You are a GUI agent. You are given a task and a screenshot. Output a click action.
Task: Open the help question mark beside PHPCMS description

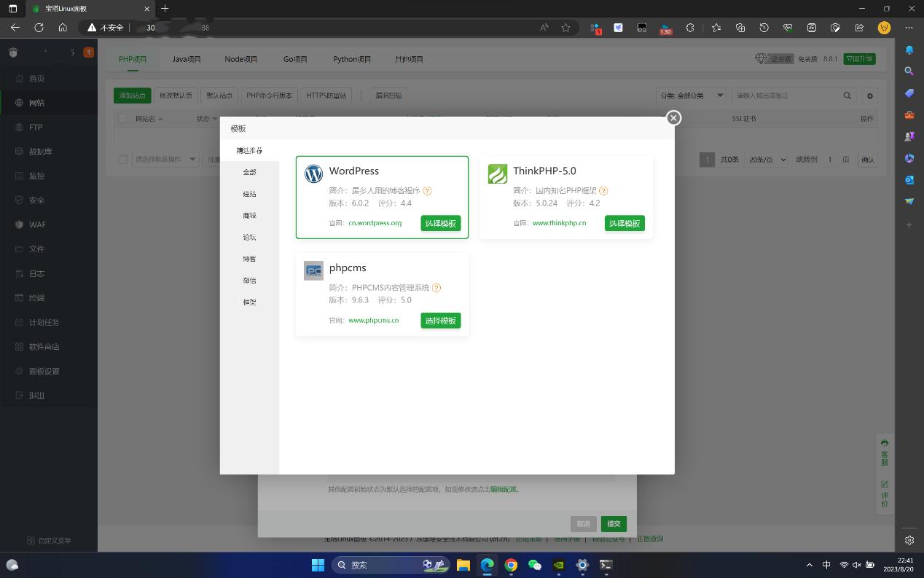(436, 288)
